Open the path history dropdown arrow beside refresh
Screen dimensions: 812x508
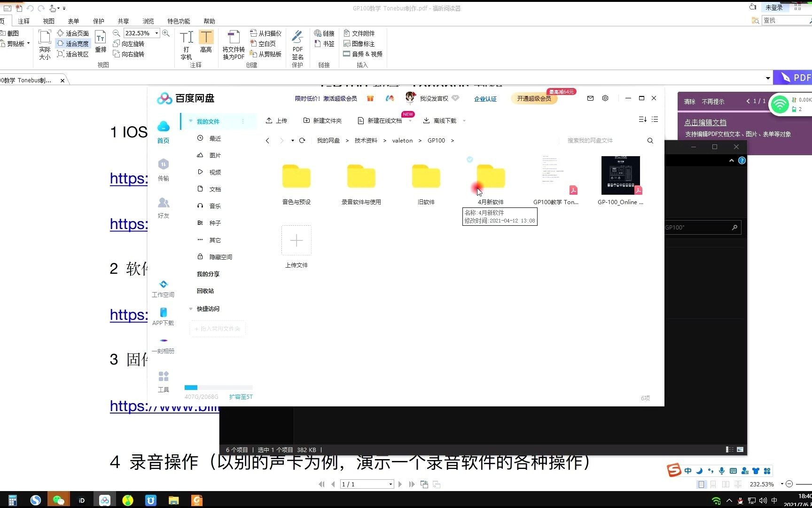292,141
